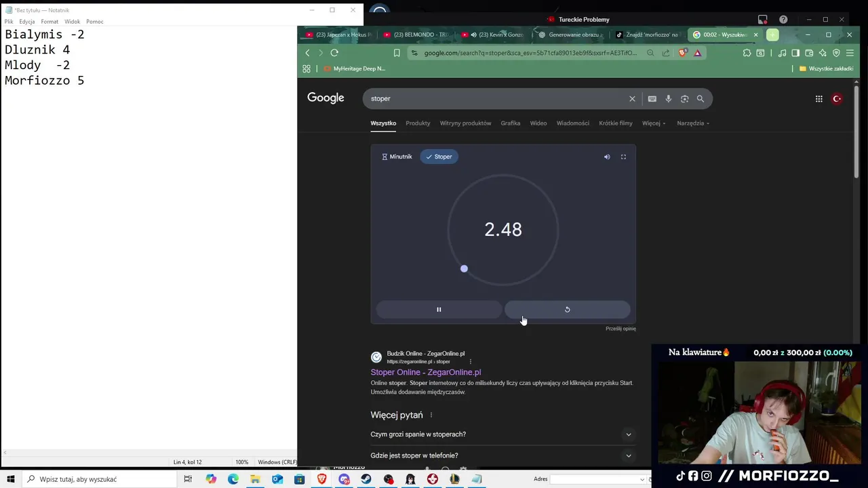The image size is (868, 488).
Task: Go to Google homepage via logo
Action: coord(325,98)
